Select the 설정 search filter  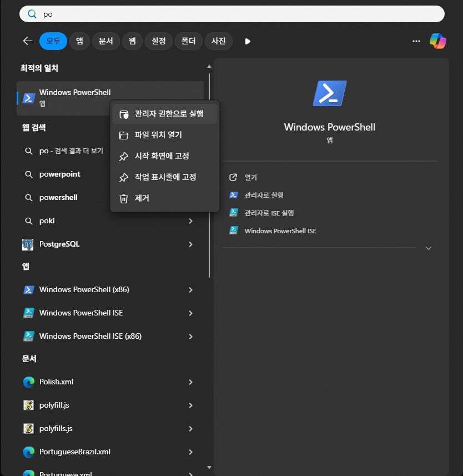159,41
